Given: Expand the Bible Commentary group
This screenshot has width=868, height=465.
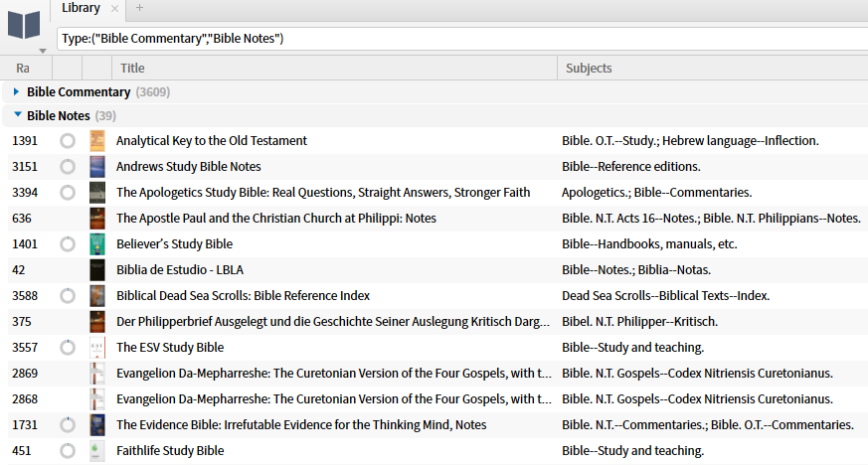Looking at the screenshot, I should click(x=17, y=92).
